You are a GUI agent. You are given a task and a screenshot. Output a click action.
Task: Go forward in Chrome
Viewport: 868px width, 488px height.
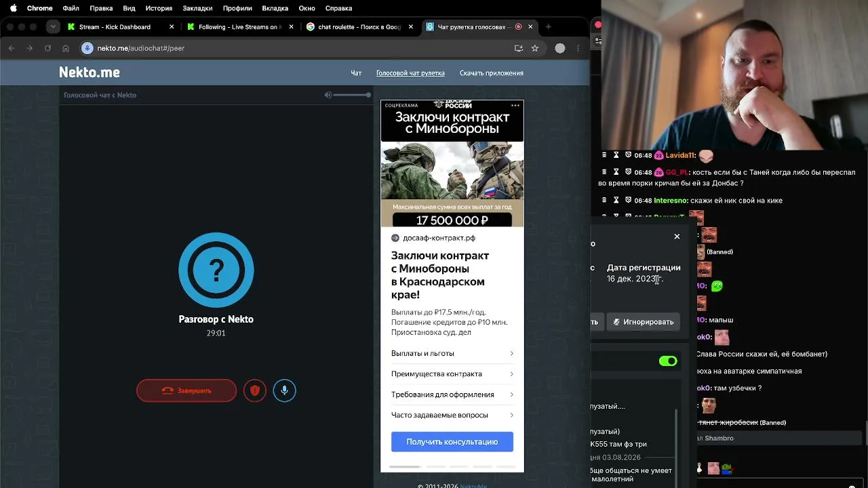tap(29, 48)
